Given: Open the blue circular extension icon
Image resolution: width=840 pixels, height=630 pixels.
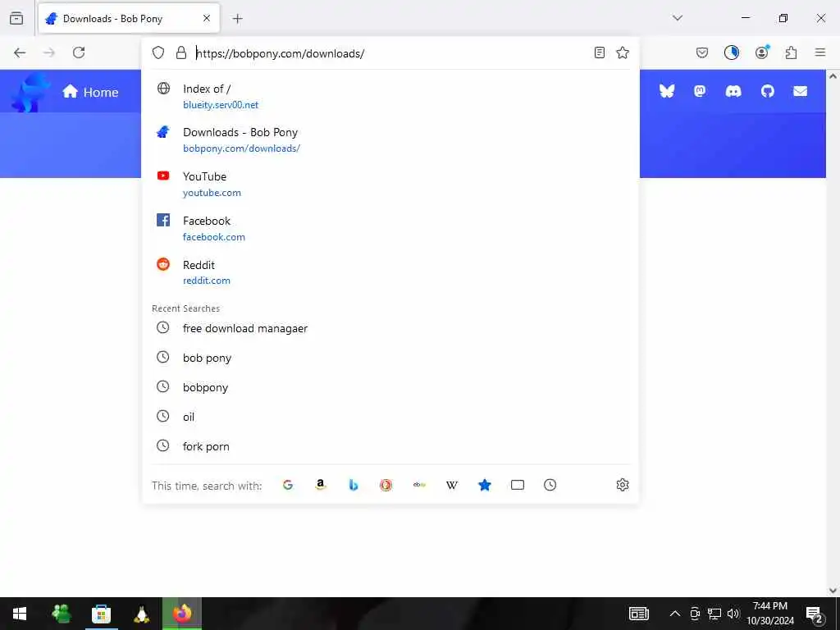Looking at the screenshot, I should (732, 52).
